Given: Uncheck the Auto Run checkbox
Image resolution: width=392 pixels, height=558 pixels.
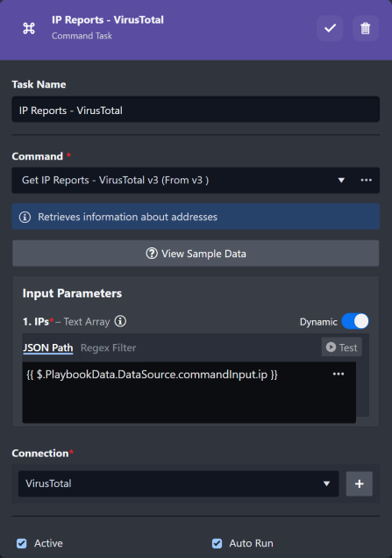Looking at the screenshot, I should 217,543.
